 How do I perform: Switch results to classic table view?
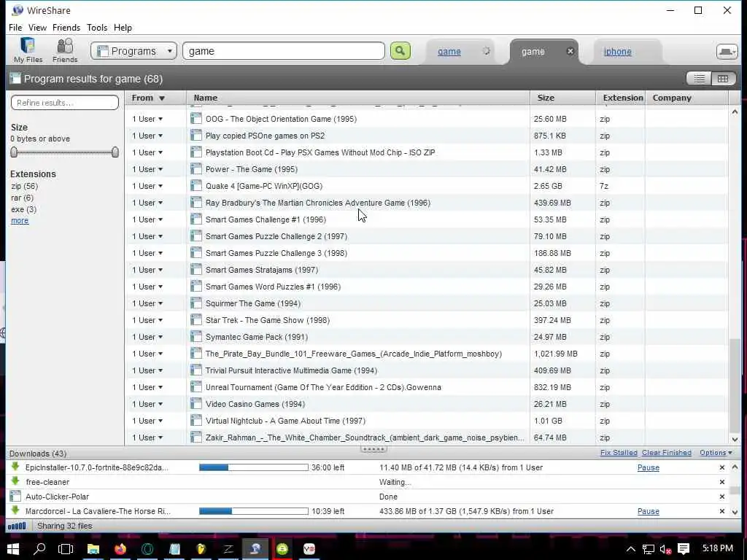tap(723, 79)
